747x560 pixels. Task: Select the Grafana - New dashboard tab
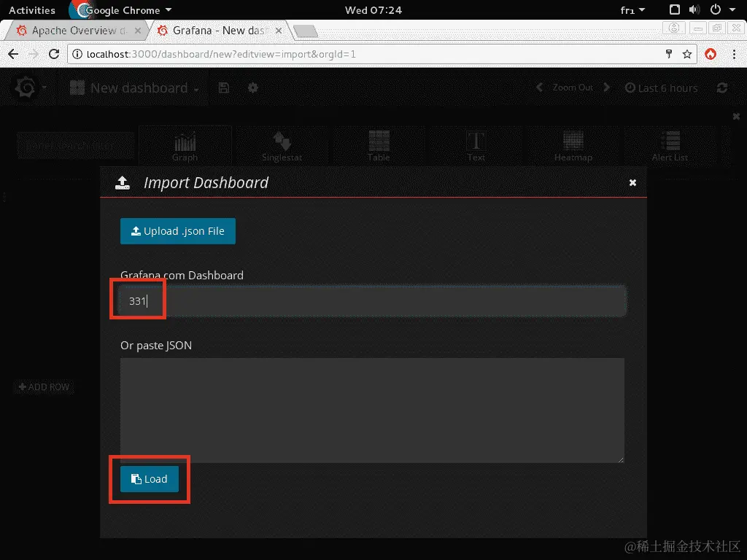(x=219, y=31)
